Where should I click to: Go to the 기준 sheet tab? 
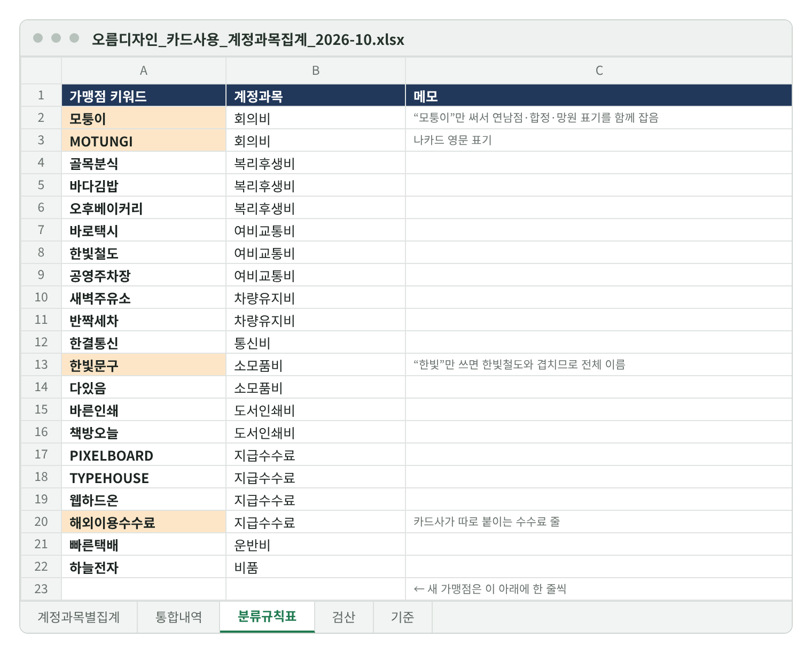click(x=403, y=617)
